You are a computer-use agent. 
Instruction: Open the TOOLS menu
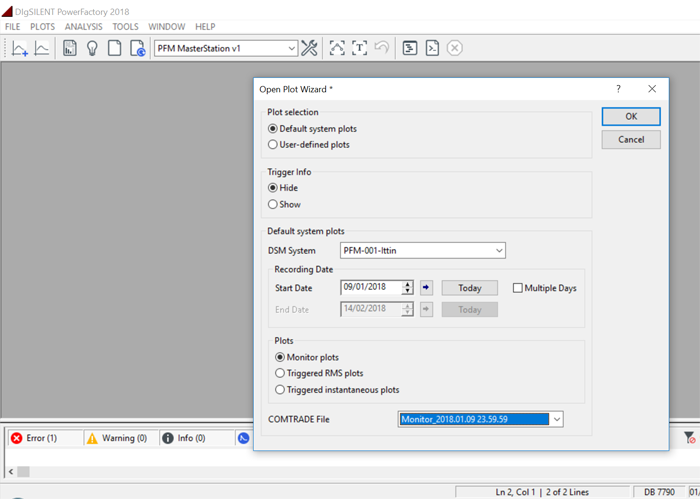pos(126,26)
